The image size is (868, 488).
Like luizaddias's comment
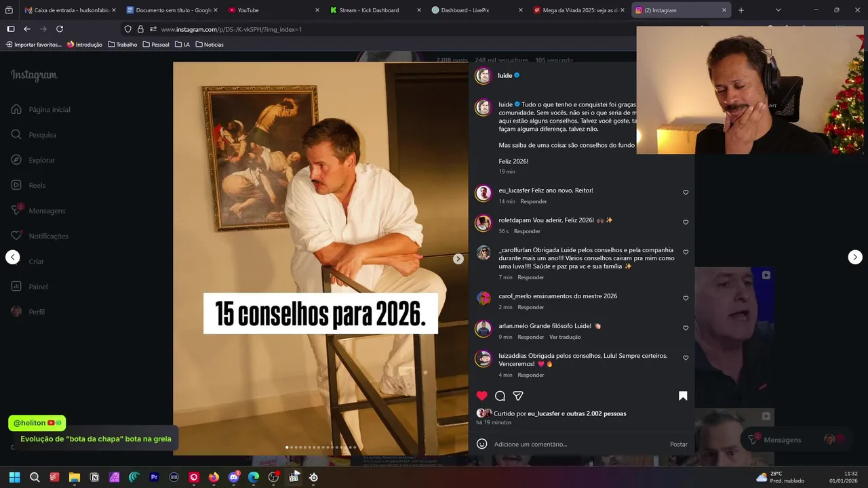pyautogui.click(x=686, y=358)
